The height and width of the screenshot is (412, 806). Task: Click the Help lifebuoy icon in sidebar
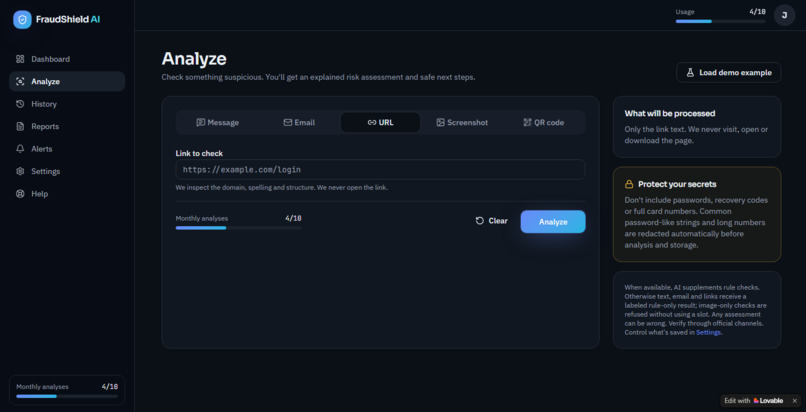point(20,194)
